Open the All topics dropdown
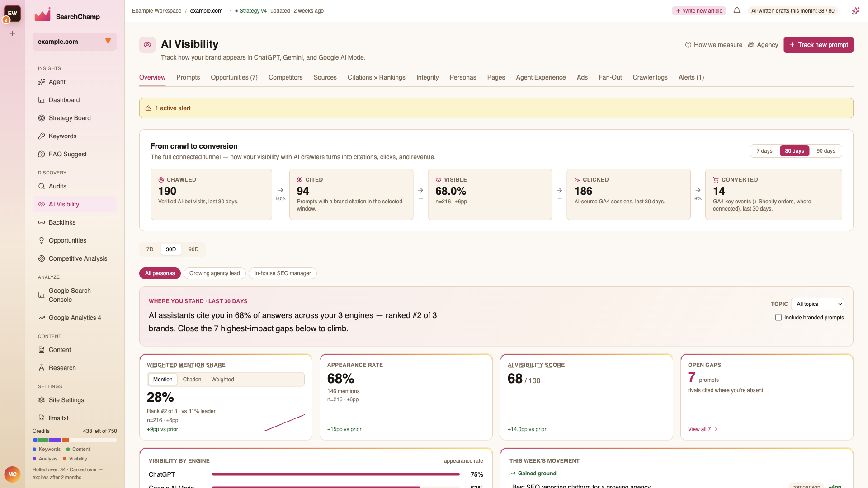Image resolution: width=868 pixels, height=488 pixels. coord(817,304)
